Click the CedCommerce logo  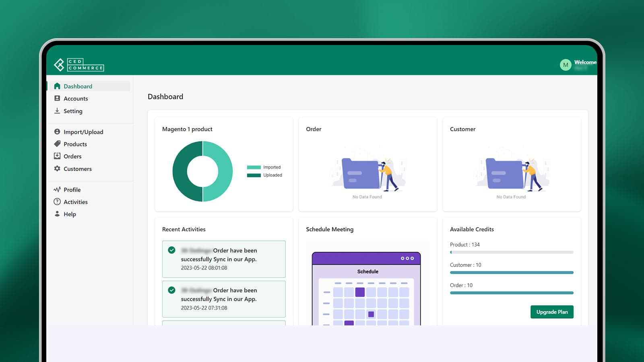click(x=79, y=65)
